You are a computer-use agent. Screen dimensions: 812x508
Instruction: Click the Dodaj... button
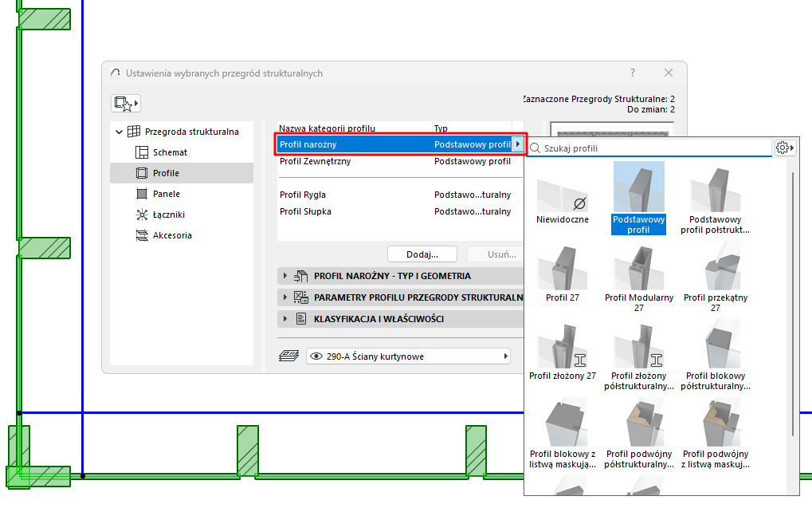(x=422, y=254)
